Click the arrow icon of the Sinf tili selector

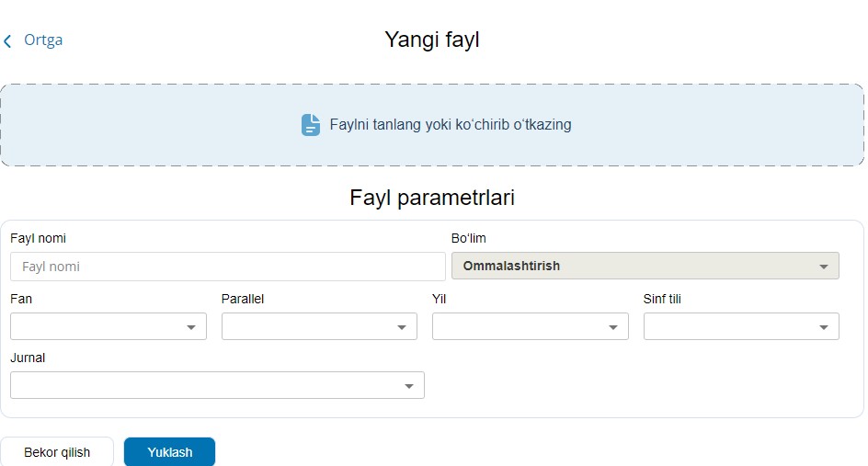coord(824,327)
